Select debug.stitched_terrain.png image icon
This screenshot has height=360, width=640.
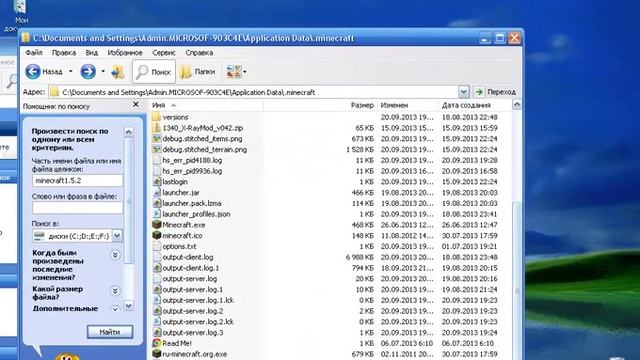(x=156, y=149)
